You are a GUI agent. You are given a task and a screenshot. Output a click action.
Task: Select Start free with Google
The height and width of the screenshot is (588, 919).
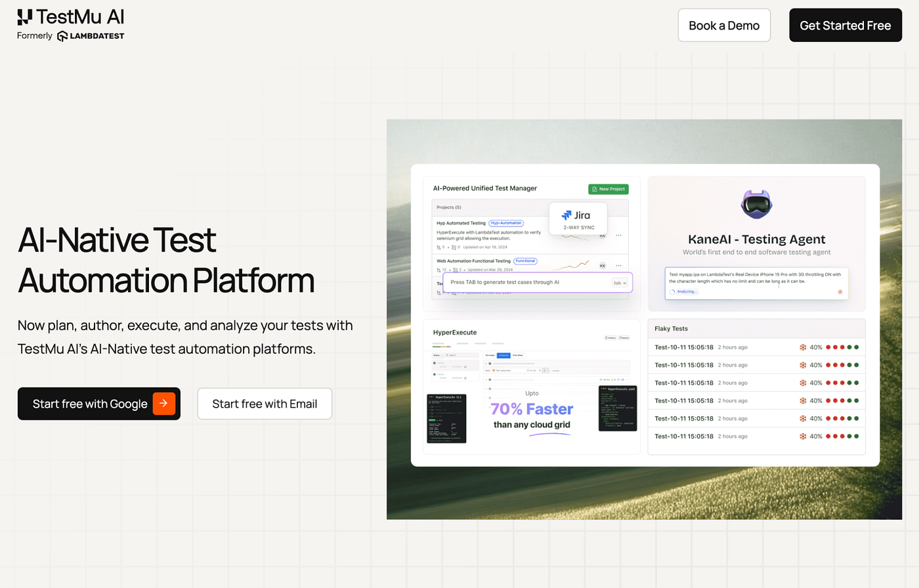(x=99, y=404)
